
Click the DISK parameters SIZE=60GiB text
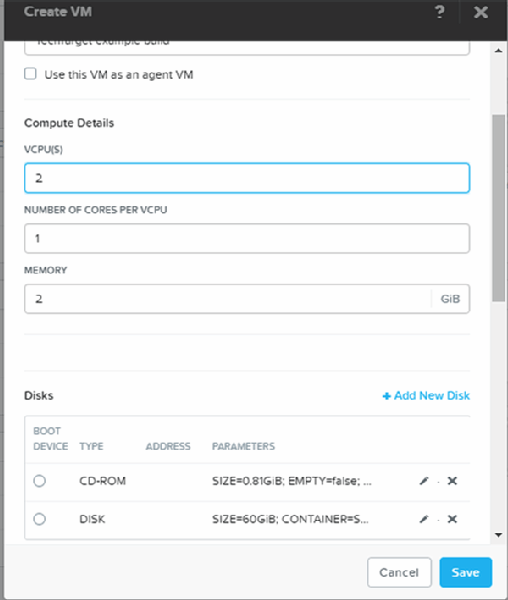coord(290,519)
